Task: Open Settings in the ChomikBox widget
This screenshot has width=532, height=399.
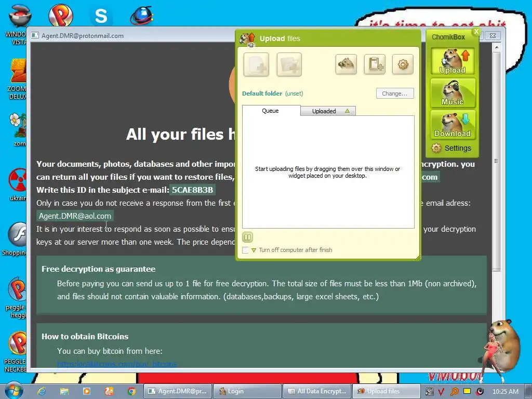Action: 451,148
